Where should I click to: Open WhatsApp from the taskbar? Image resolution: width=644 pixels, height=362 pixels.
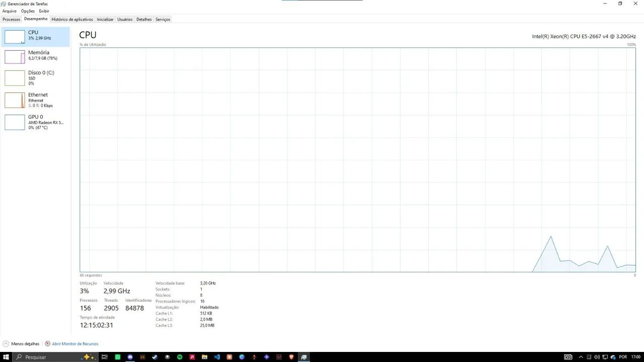[118, 357]
